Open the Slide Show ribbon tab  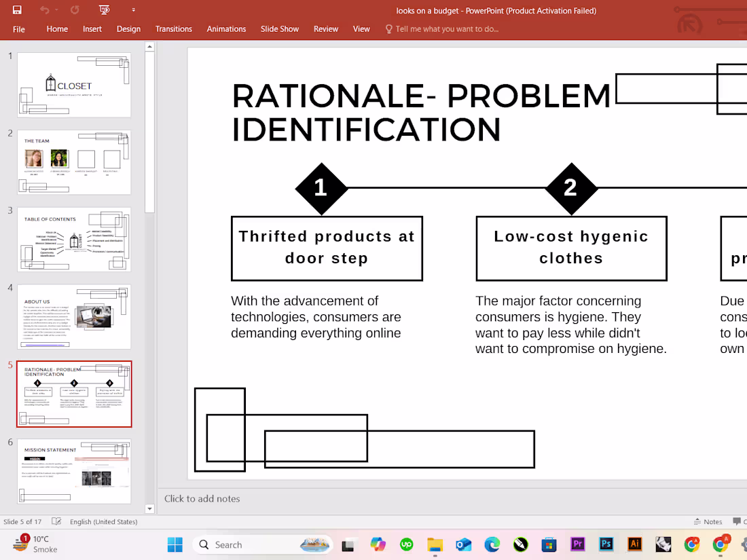pos(280,29)
